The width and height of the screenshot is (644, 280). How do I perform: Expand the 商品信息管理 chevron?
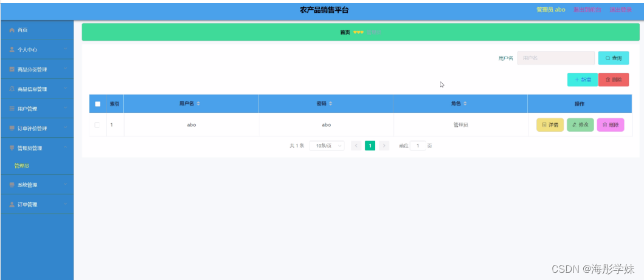65,89
